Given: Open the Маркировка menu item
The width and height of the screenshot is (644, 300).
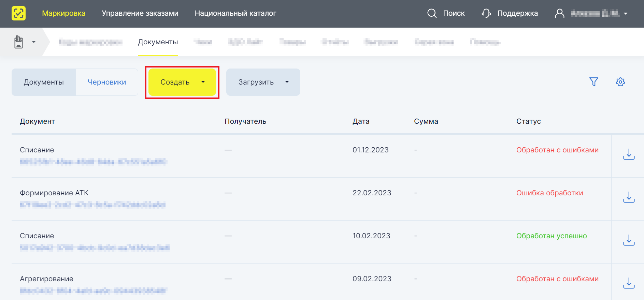Looking at the screenshot, I should (x=64, y=13).
